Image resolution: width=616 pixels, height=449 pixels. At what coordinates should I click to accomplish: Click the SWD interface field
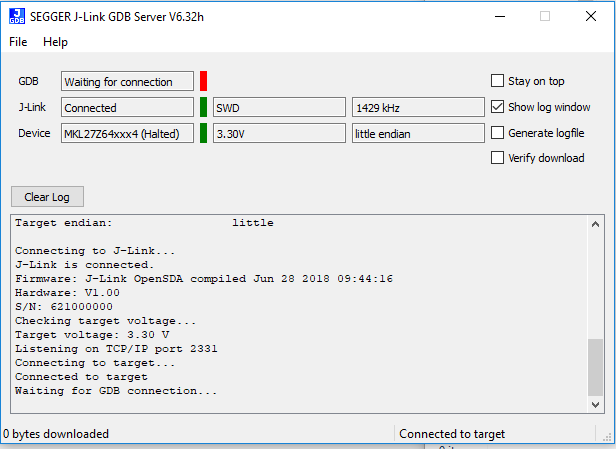pyautogui.click(x=278, y=107)
